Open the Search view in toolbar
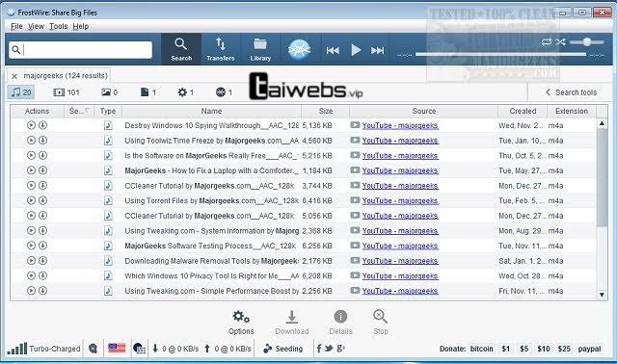The image size is (617, 364). click(x=181, y=49)
